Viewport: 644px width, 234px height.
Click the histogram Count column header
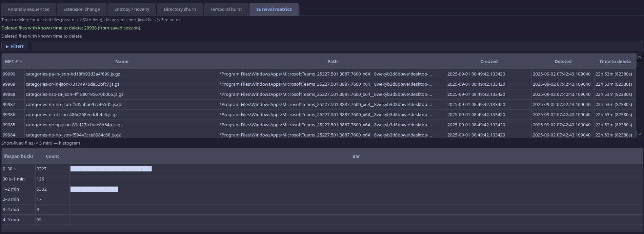click(52, 156)
